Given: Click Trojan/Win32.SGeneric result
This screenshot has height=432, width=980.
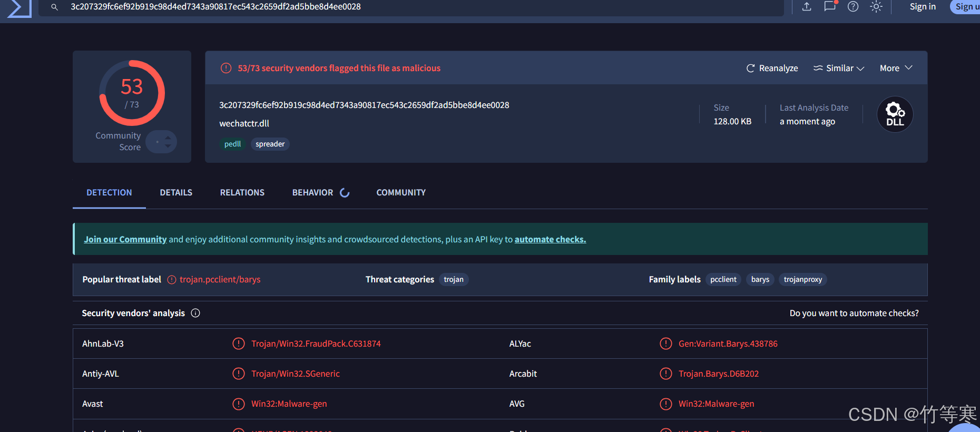Looking at the screenshot, I should [296, 374].
